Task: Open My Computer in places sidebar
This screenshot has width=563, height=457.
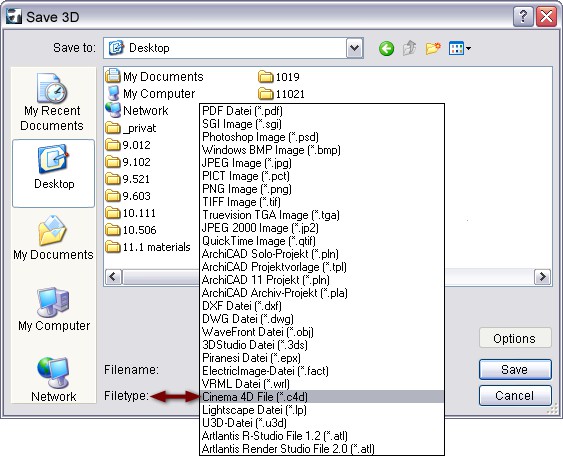Action: coord(53,309)
